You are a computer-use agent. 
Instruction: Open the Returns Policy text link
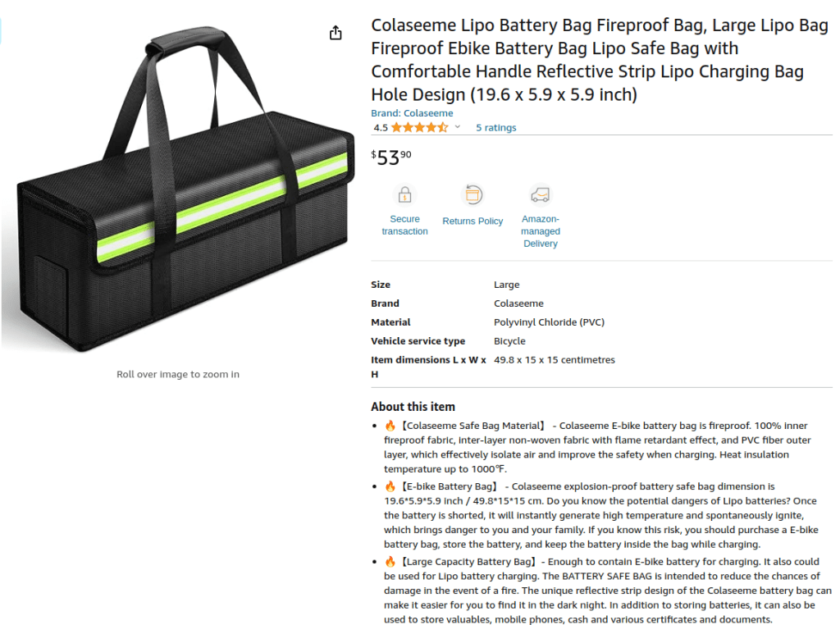pos(472,221)
